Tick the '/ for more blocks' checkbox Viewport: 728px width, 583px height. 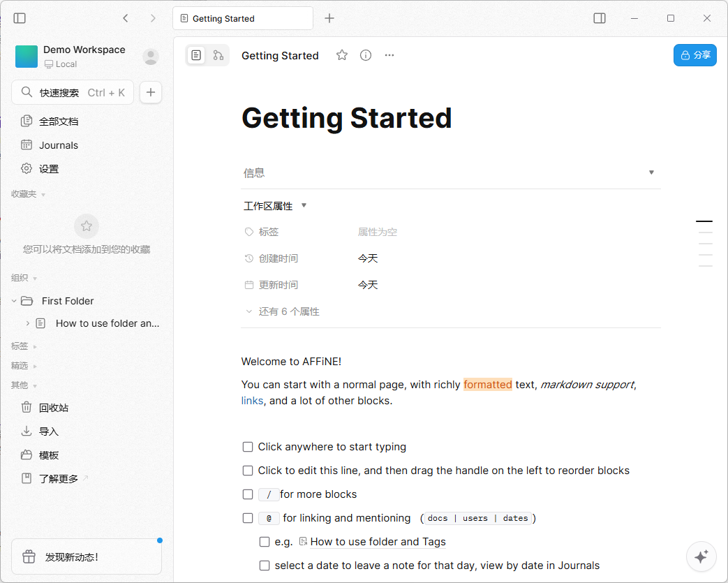coord(248,494)
